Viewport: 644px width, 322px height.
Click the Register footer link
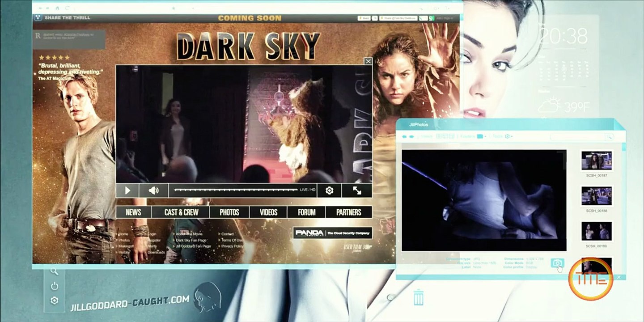[x=154, y=240]
